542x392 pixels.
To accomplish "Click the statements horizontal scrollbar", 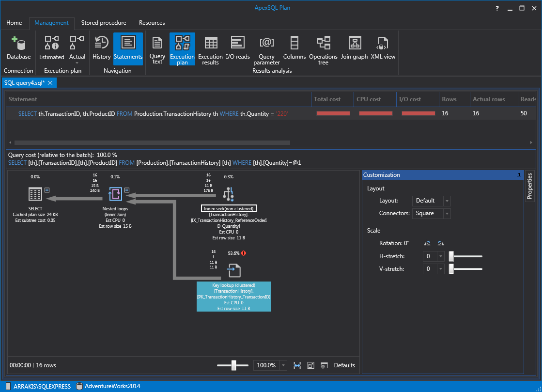I will [x=152, y=142].
